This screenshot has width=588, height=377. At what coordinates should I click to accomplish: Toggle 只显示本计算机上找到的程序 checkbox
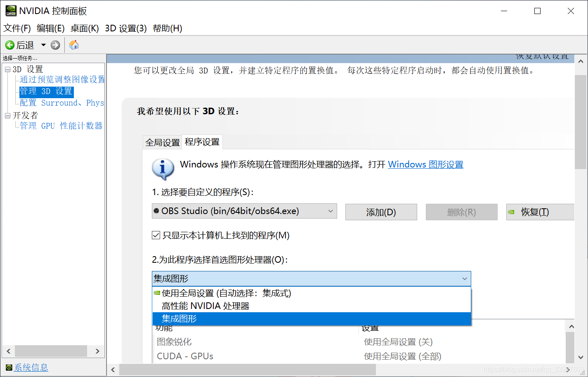(x=156, y=235)
